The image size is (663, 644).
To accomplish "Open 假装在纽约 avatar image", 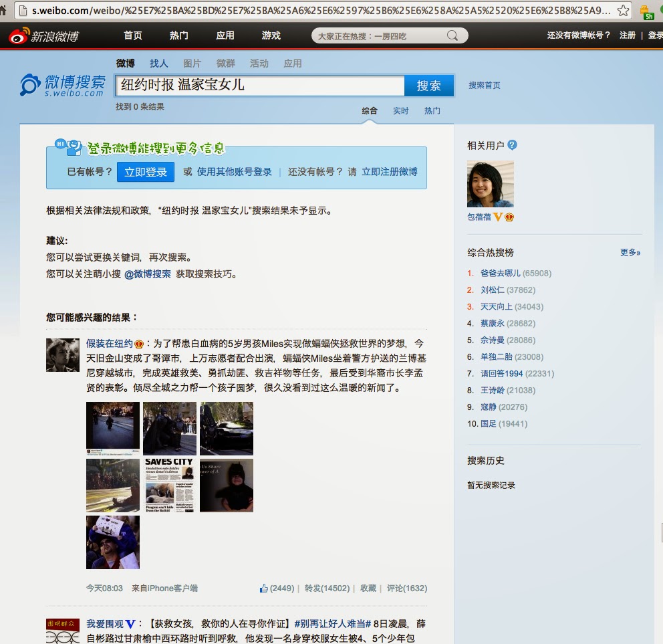I will click(x=63, y=355).
